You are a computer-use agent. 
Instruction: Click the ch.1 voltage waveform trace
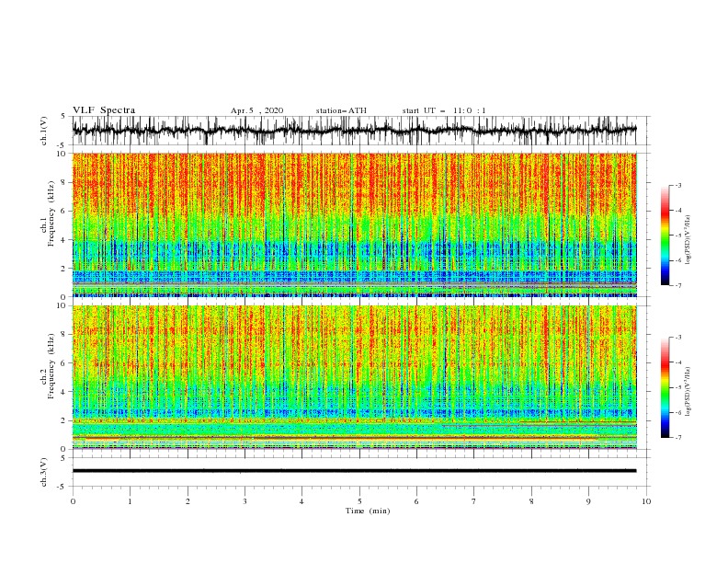click(354, 131)
